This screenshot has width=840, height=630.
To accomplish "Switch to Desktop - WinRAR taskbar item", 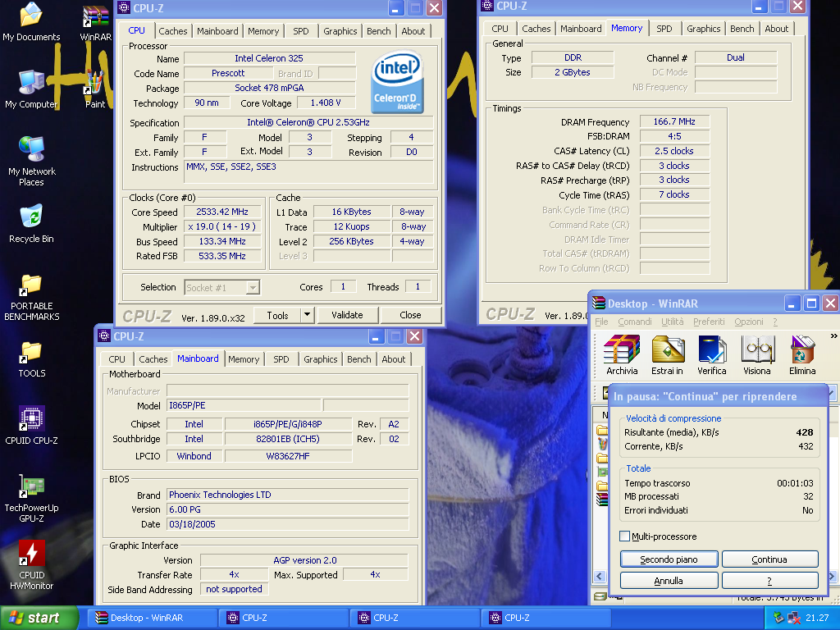I will [154, 618].
